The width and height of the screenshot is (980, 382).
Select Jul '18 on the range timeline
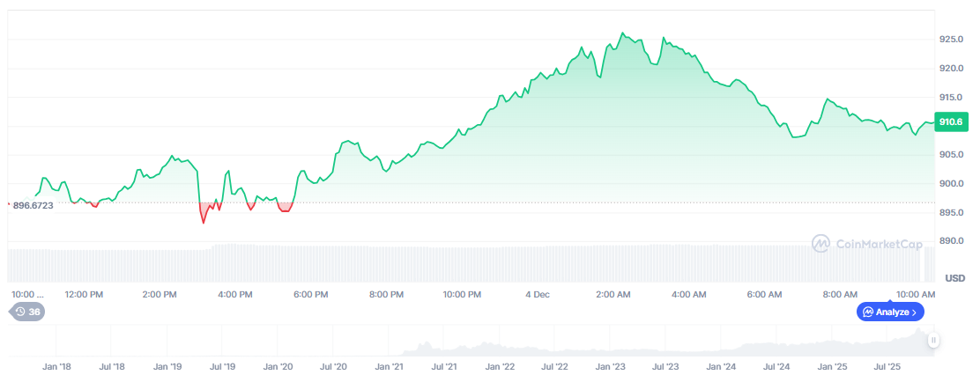[113, 367]
